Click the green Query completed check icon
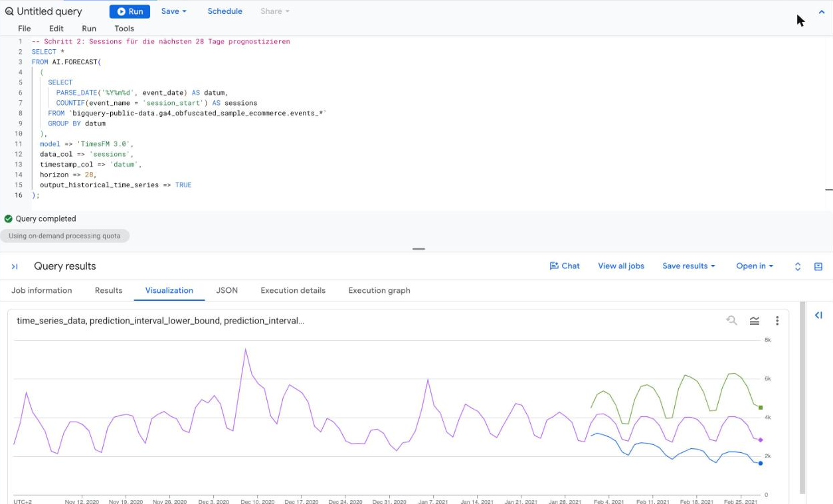The width and height of the screenshot is (833, 504). tap(9, 218)
